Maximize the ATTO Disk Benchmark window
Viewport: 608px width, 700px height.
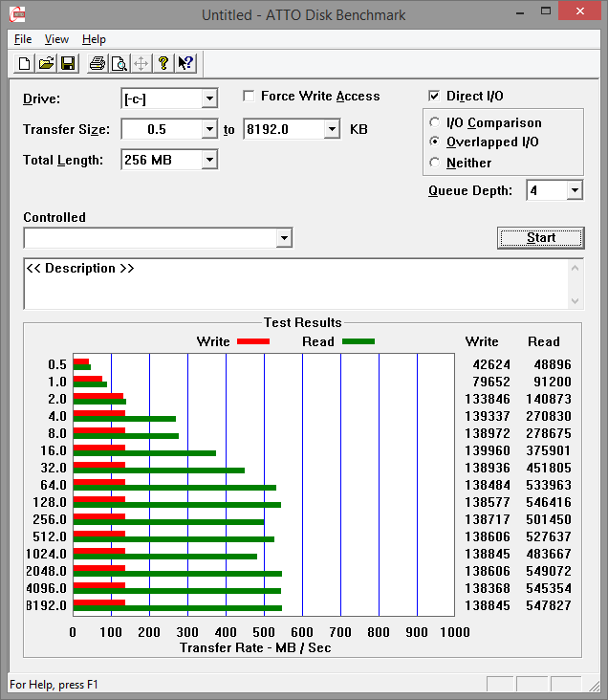coord(546,11)
